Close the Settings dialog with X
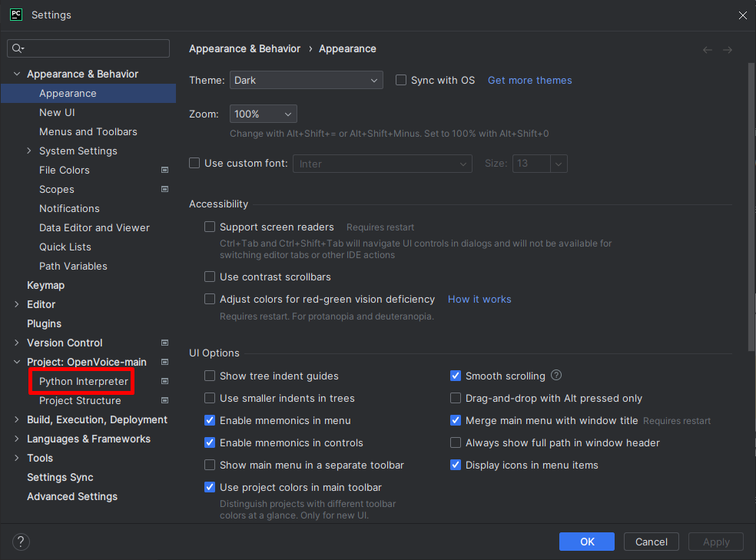The height and width of the screenshot is (560, 756). click(742, 15)
